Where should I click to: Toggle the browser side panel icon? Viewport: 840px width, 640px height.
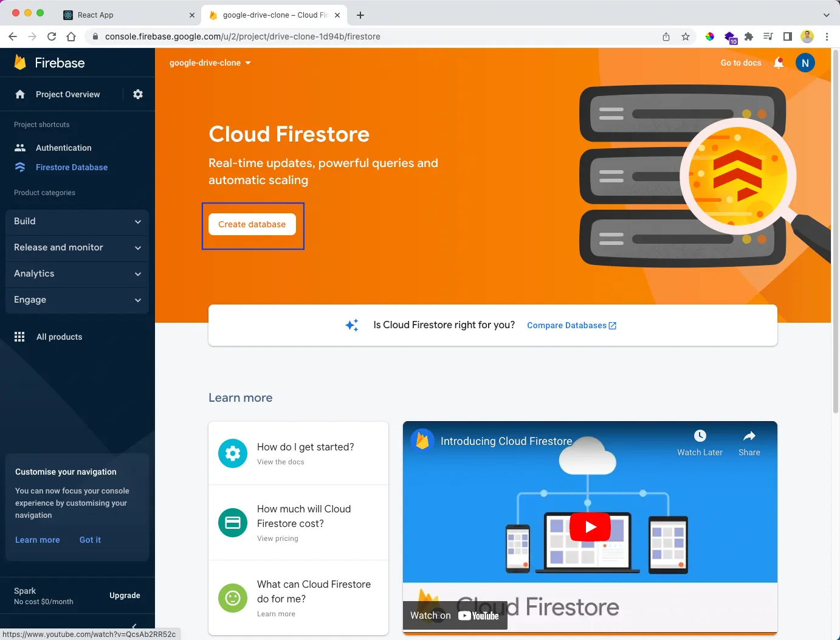pos(788,36)
